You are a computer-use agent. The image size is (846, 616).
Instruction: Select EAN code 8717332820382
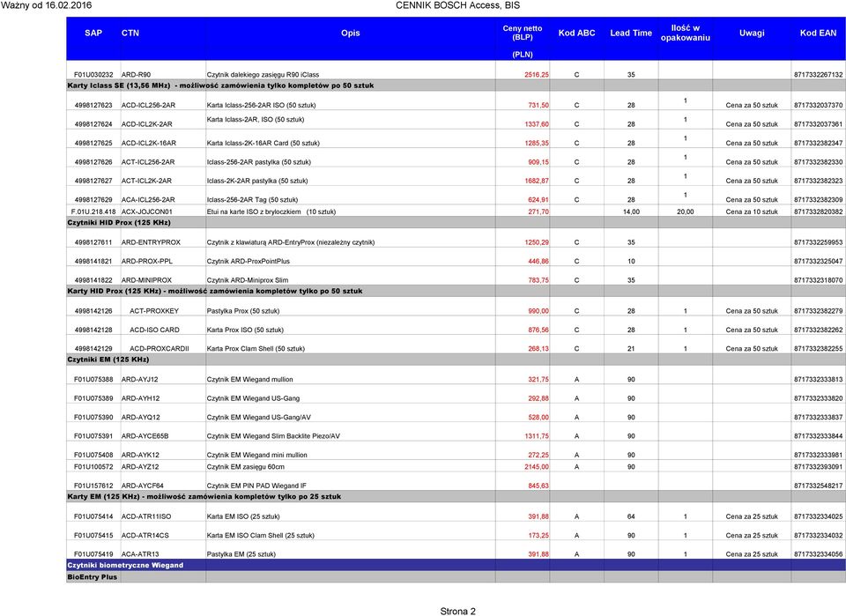(818, 212)
